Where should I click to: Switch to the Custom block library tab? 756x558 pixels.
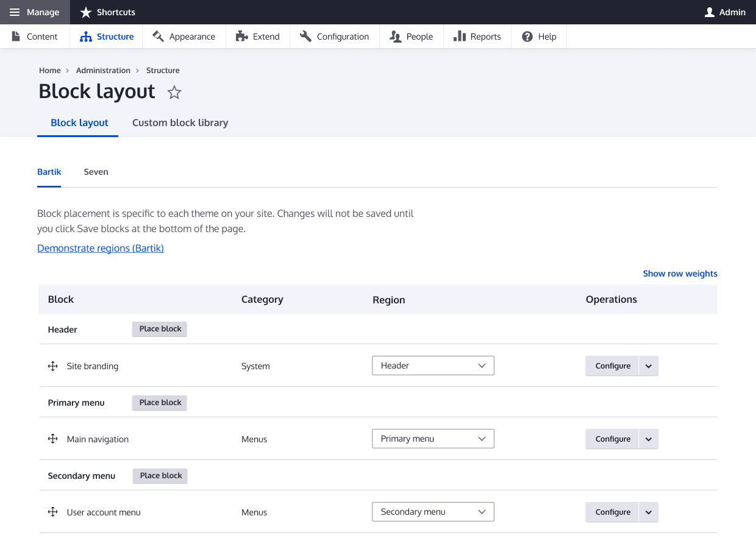(x=180, y=122)
